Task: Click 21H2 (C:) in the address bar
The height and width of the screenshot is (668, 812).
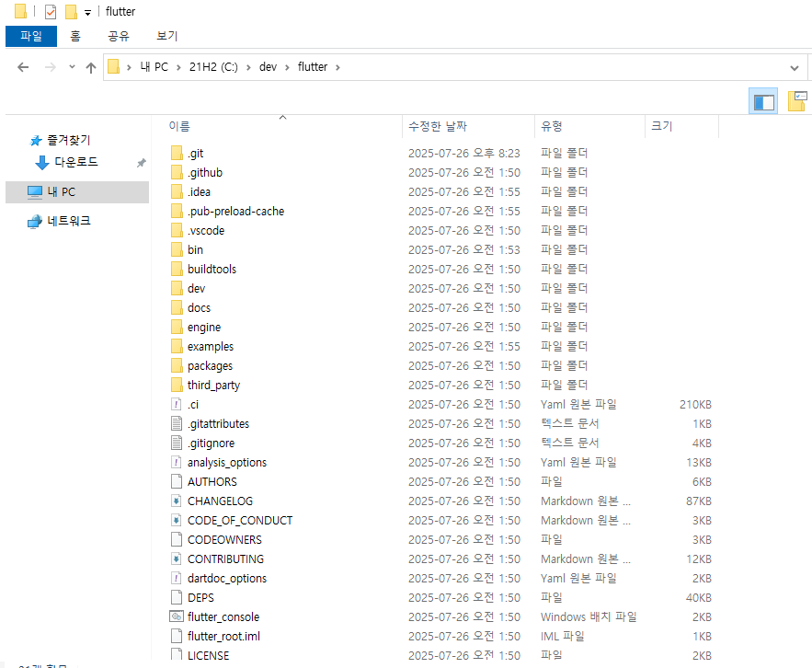Action: (213, 67)
